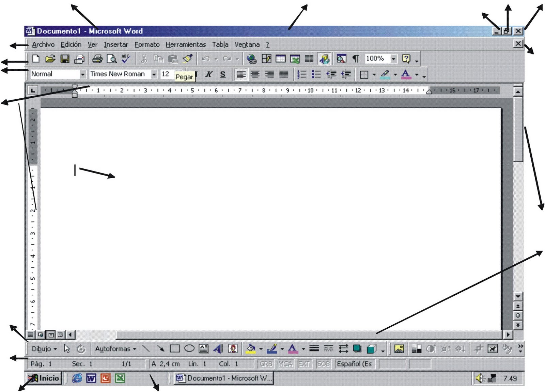The image size is (545, 392).
Task: Insert picture from file on picture toolbar
Action: click(x=399, y=348)
